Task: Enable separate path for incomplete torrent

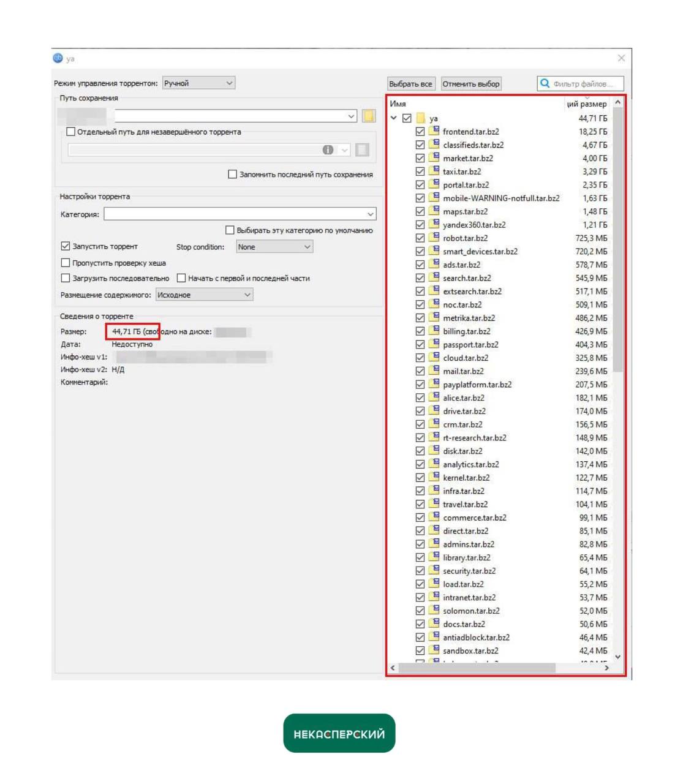Action: point(70,132)
